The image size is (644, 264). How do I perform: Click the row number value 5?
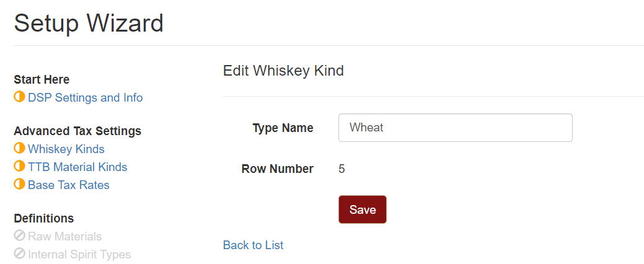point(342,169)
